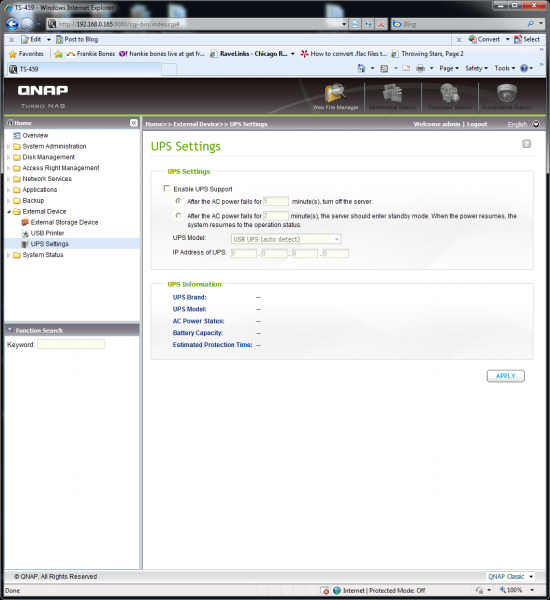550x600 pixels.
Task: Open the Tools menu
Action: (x=504, y=68)
